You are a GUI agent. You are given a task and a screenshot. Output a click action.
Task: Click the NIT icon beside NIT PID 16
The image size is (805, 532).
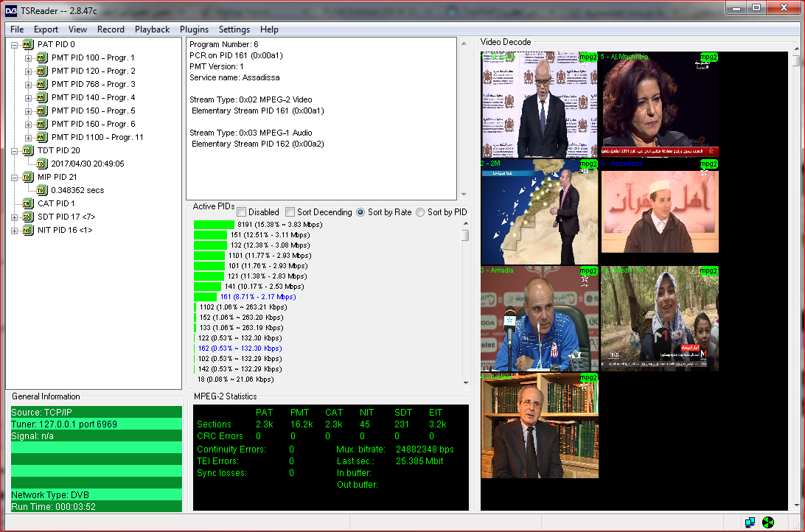click(x=28, y=230)
